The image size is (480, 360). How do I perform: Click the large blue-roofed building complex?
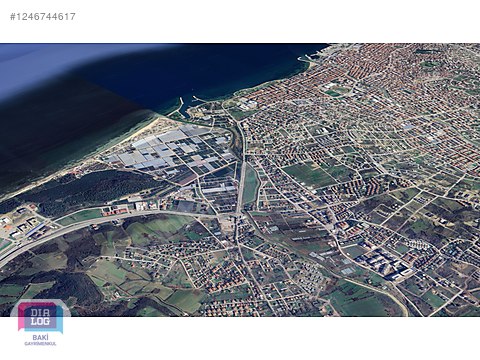click(383, 264)
